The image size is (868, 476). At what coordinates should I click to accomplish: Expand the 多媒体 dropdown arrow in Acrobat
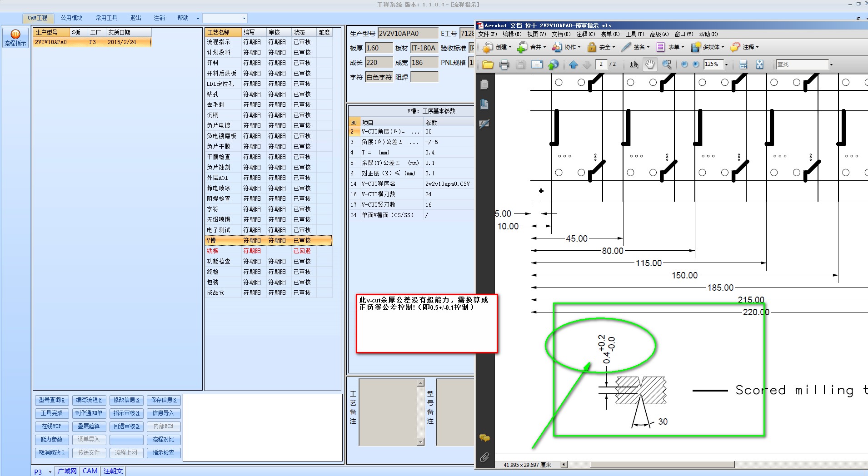[x=722, y=47]
